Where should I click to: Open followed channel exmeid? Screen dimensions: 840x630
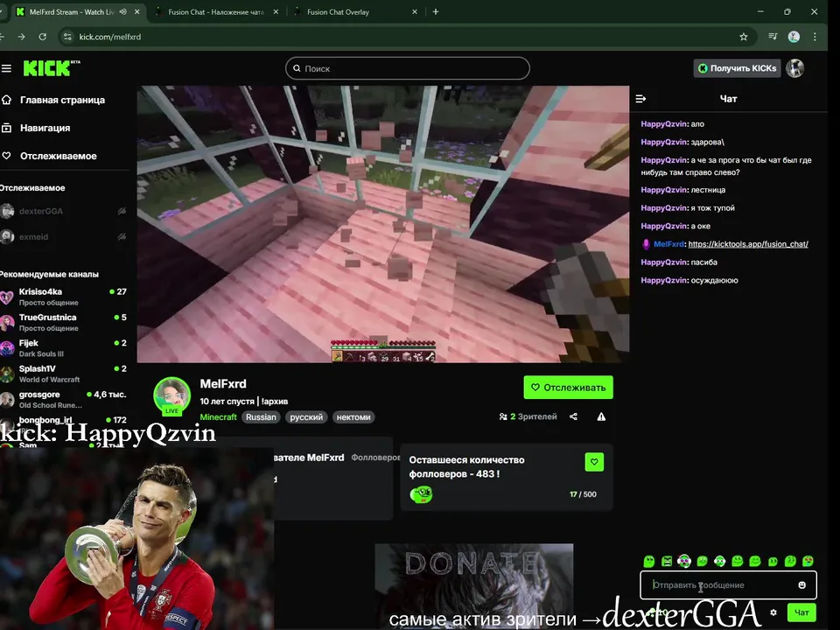(x=63, y=237)
